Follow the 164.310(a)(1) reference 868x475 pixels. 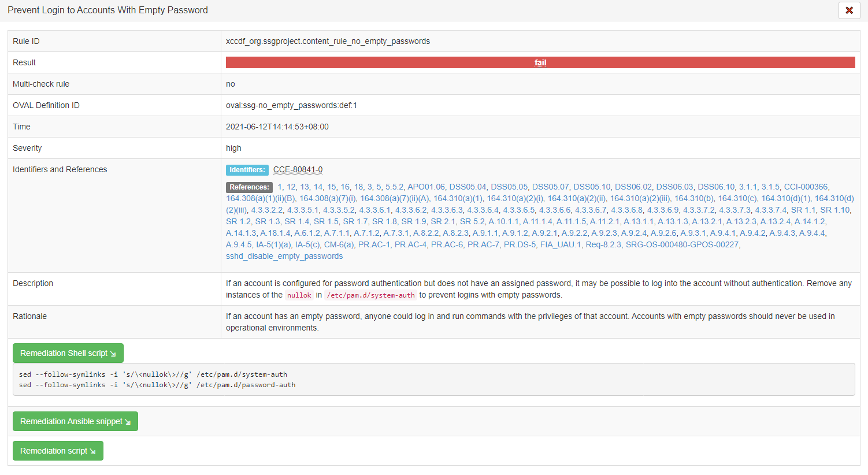[458, 198]
